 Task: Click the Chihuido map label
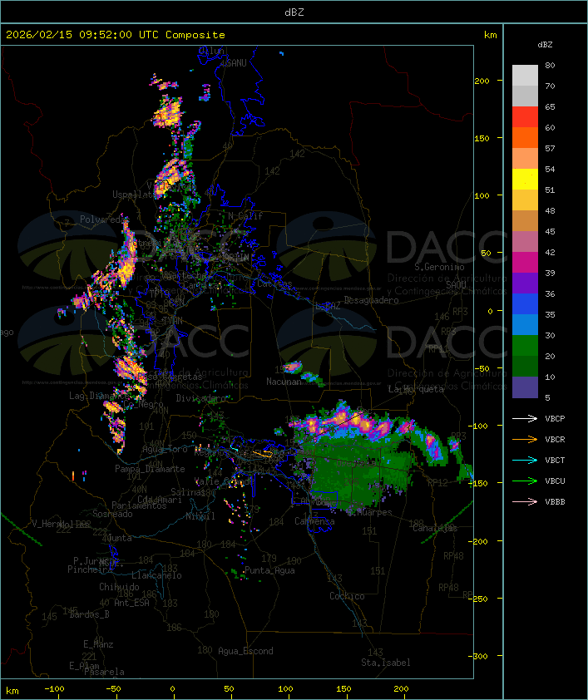[x=119, y=587]
